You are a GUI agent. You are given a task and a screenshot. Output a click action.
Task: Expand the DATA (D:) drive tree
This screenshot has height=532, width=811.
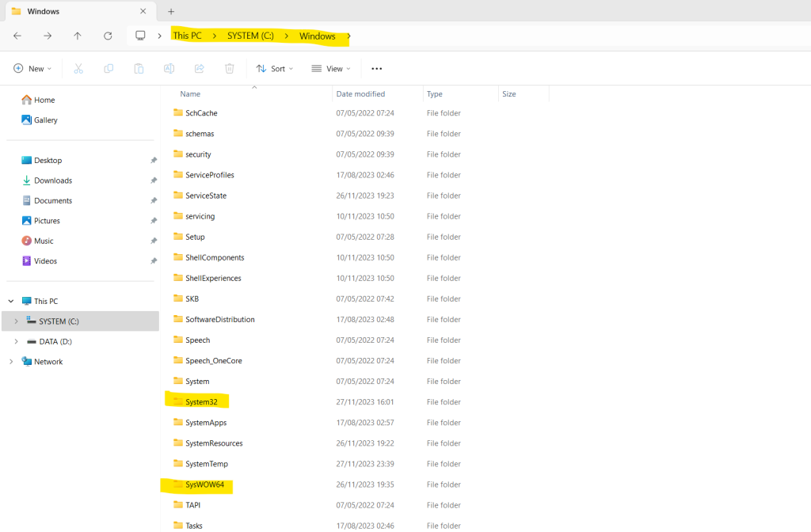pos(16,341)
